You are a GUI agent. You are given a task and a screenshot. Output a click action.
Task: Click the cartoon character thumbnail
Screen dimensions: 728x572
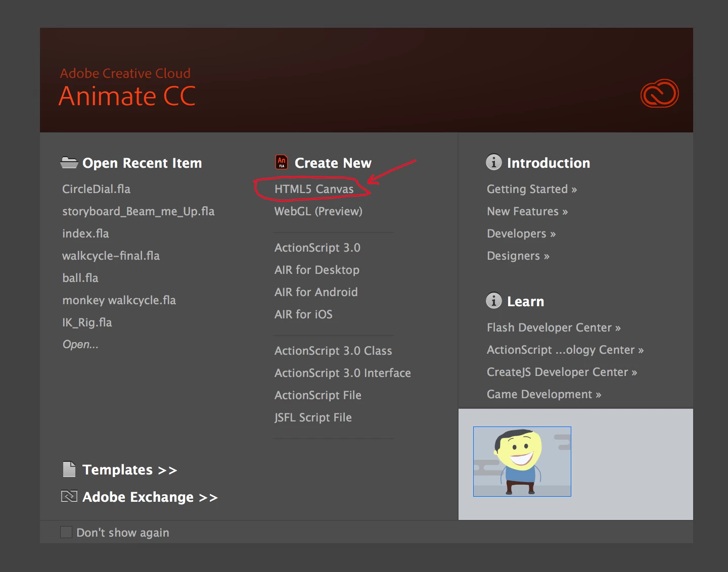point(522,461)
